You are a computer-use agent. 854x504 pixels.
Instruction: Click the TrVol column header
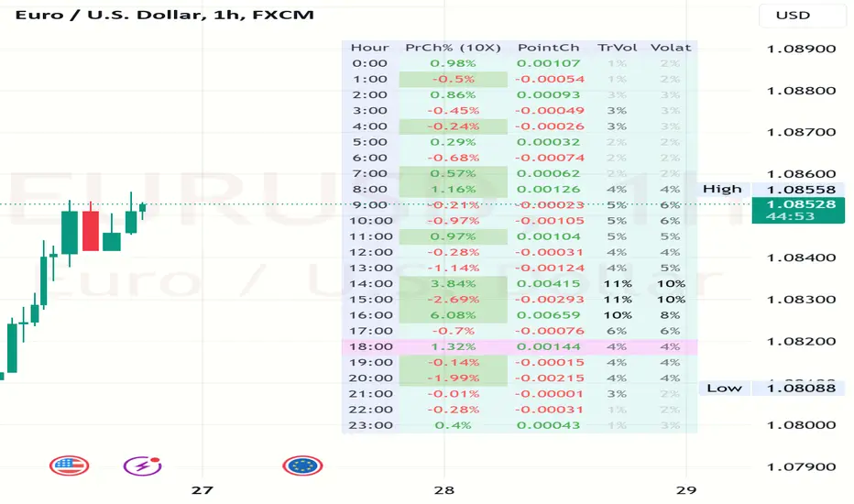coord(616,48)
